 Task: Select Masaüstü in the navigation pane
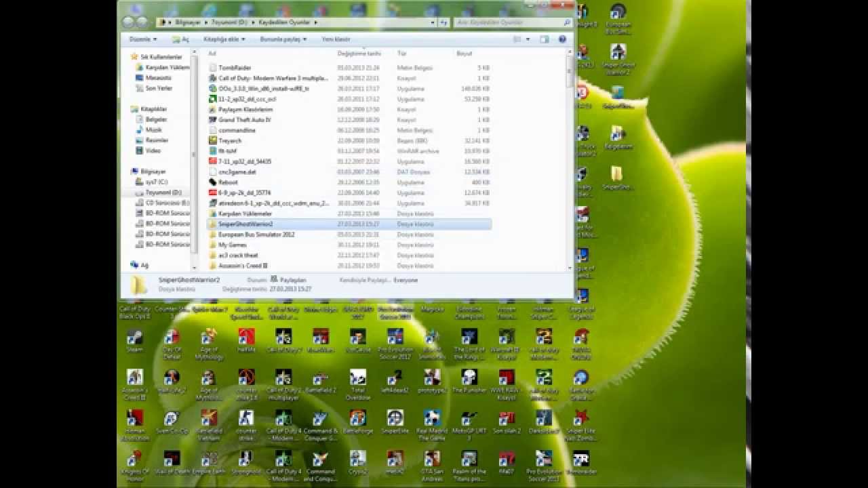[159, 78]
